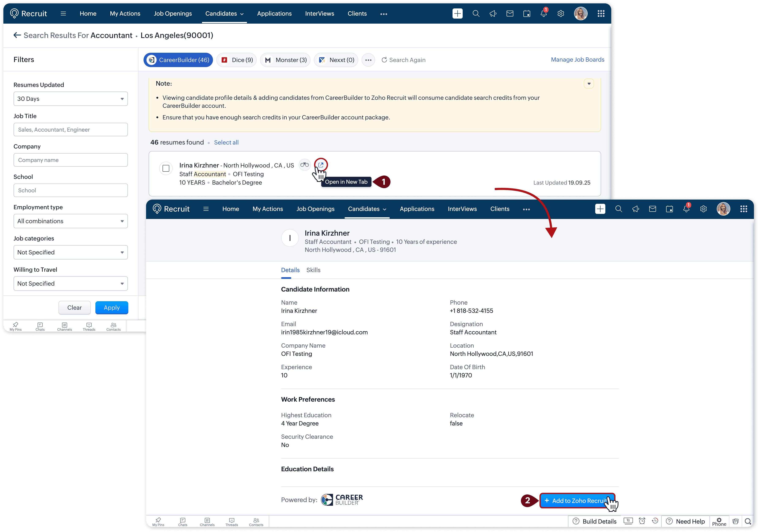Tick the Irina Kirzhner result checkbox
This screenshot has width=759, height=532.
[x=166, y=168]
